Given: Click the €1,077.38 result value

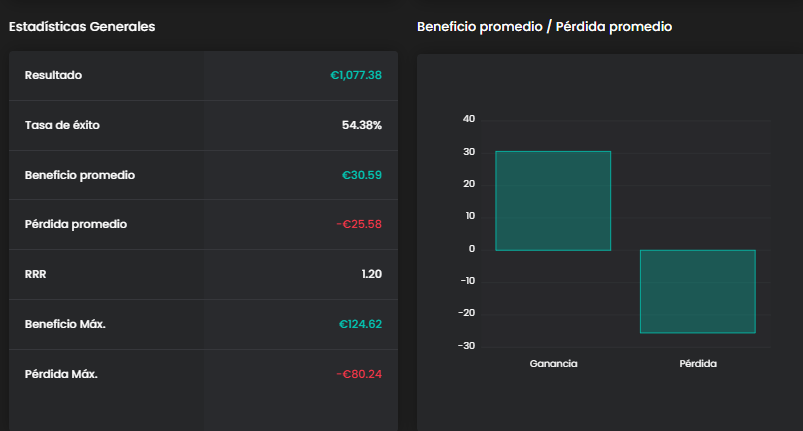Looking at the screenshot, I should (356, 75).
